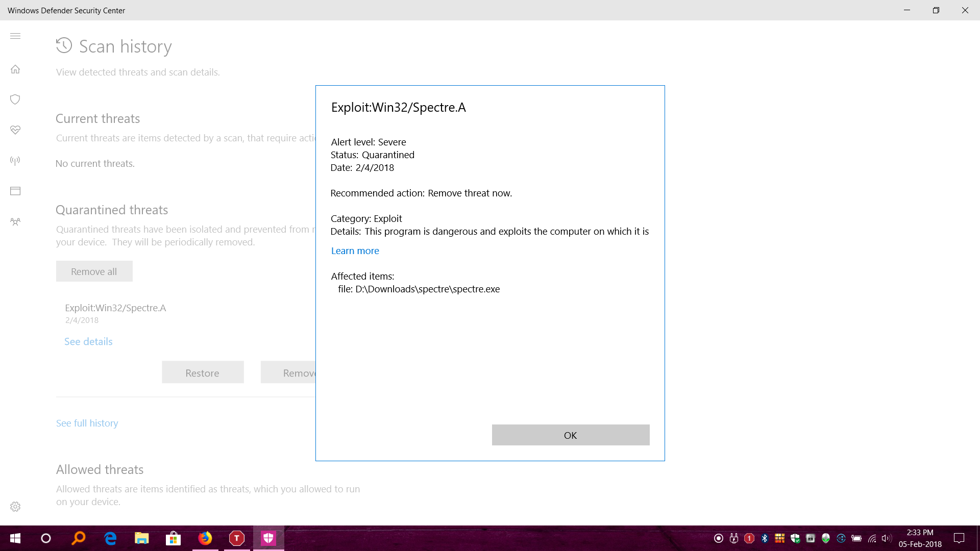Open the Action Center notification icon
Viewport: 980px width, 551px height.
tap(959, 538)
